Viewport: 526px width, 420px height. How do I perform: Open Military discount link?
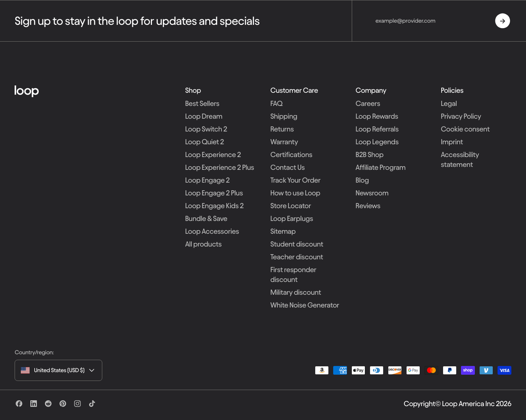point(296,292)
